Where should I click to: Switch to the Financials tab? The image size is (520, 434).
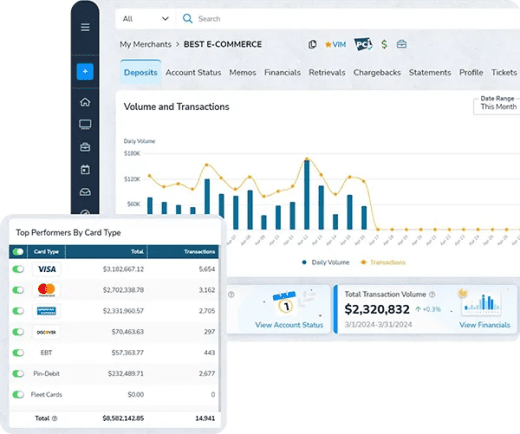(x=282, y=72)
